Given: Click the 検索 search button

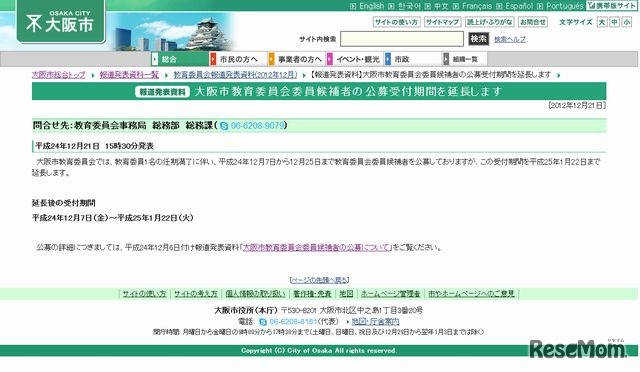Looking at the screenshot, I should tap(478, 39).
